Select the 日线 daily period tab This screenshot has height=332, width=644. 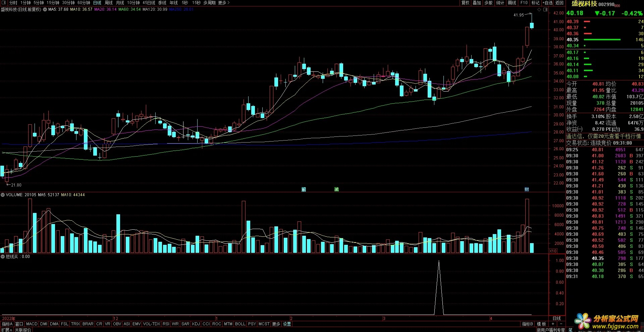coord(97,3)
